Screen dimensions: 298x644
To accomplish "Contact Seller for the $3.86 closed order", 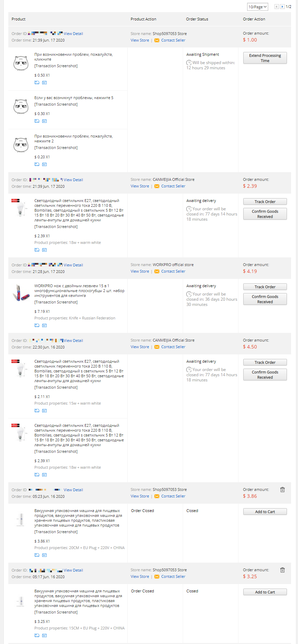I will click(x=173, y=496).
